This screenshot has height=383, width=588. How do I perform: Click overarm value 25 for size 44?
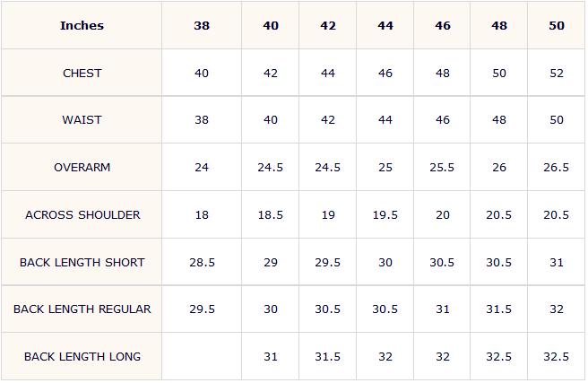pyautogui.click(x=385, y=168)
